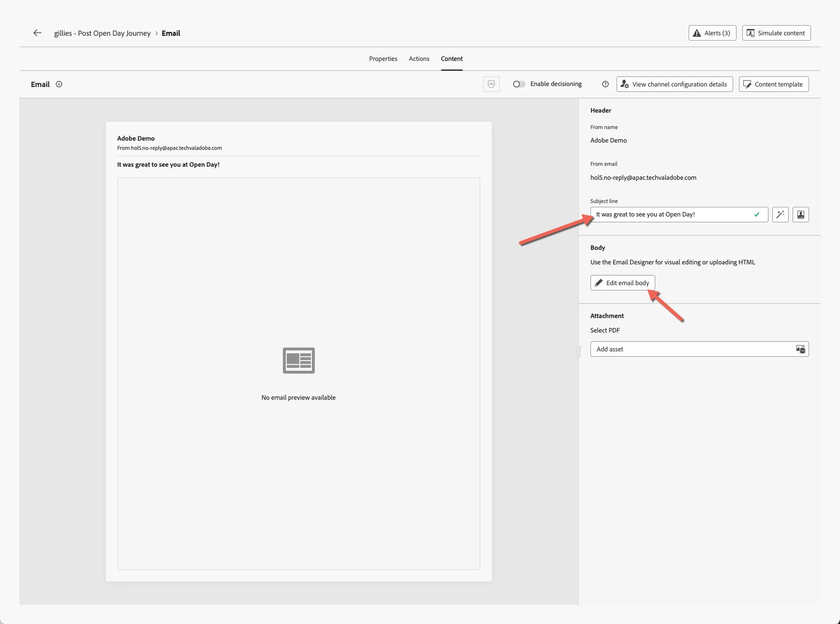
Task: Click 'No email preview available' text
Action: 298,398
